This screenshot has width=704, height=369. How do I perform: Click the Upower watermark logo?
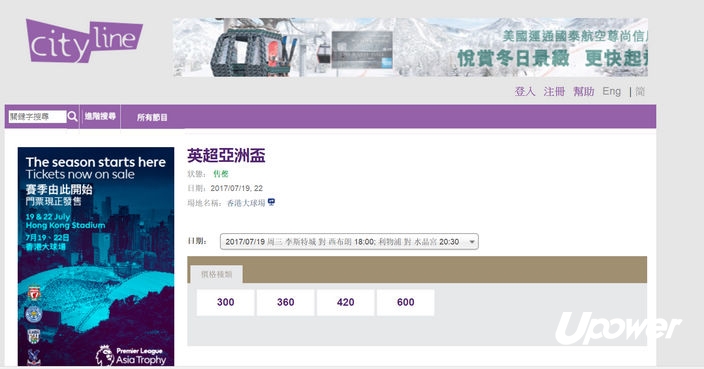click(x=618, y=328)
